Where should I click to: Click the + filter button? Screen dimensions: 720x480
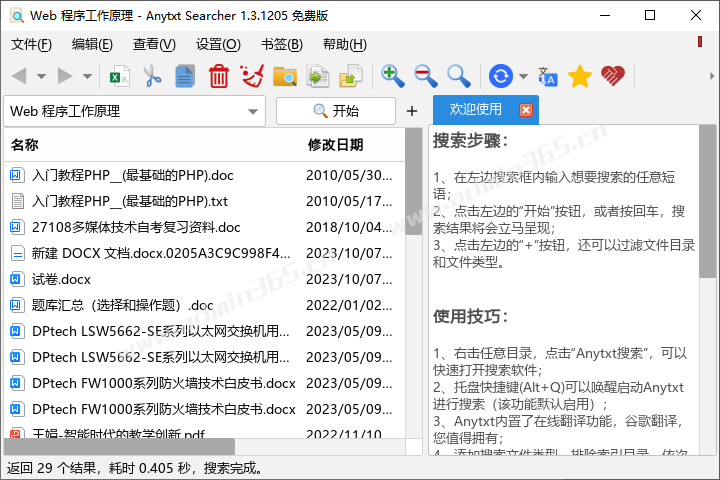coord(412,111)
